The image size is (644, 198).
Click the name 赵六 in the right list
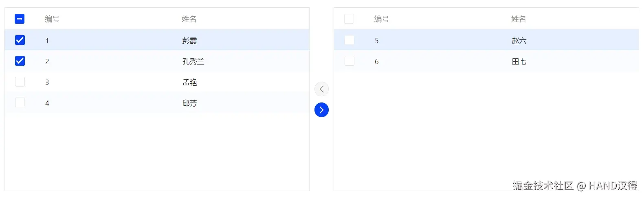[519, 41]
